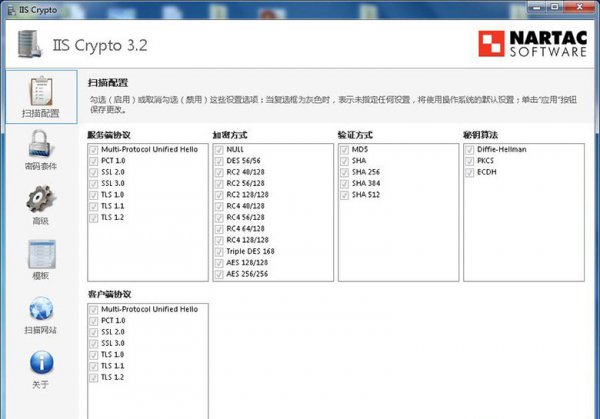The width and height of the screenshot is (600, 419).
Task: Toggle the RC4 56/128 cipher checkbox
Action: click(x=219, y=218)
